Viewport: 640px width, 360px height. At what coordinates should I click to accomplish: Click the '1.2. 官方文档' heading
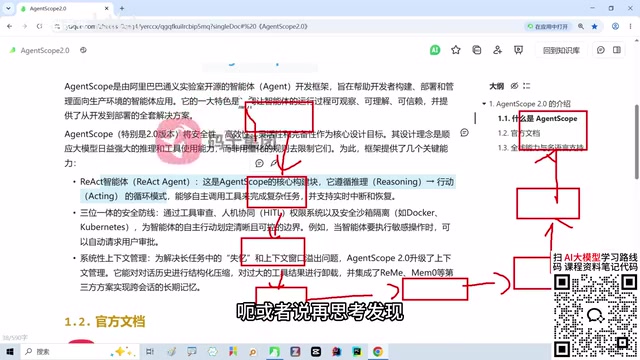tap(104, 322)
